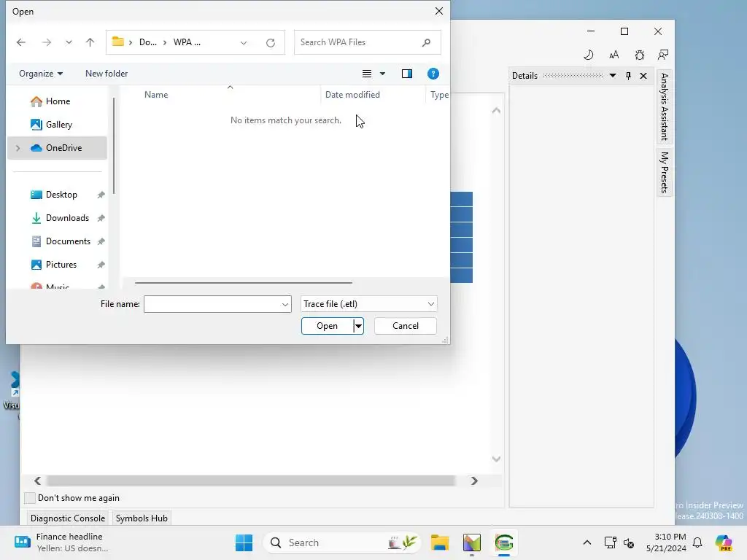The image size is (747, 560).
Task: Create a New folder
Action: coord(107,74)
